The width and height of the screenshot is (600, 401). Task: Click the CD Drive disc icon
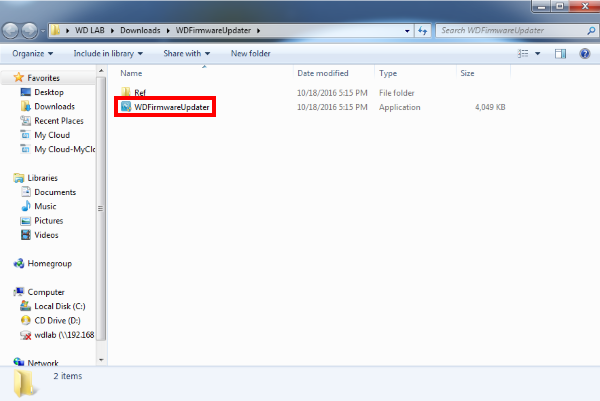(26, 320)
